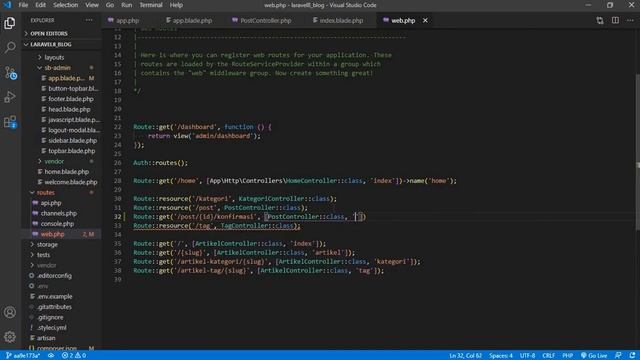Click the Open Changes editor icon

pos(600,20)
